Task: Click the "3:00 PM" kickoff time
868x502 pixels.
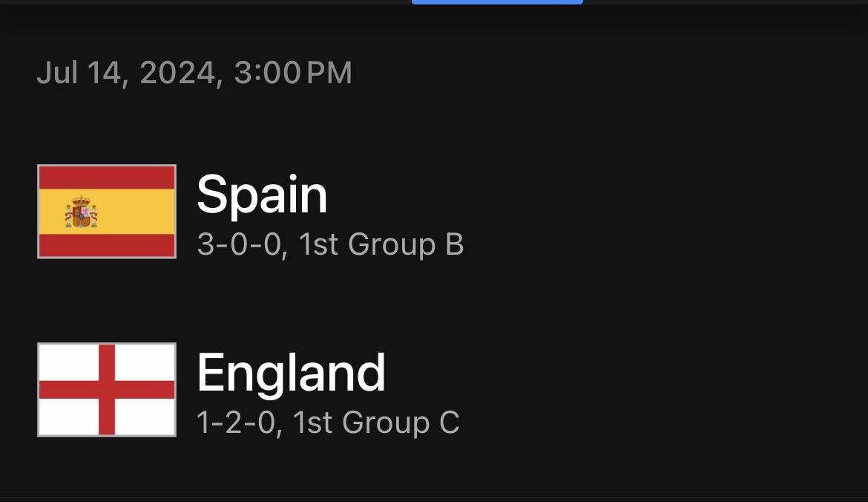Action: click(x=293, y=73)
